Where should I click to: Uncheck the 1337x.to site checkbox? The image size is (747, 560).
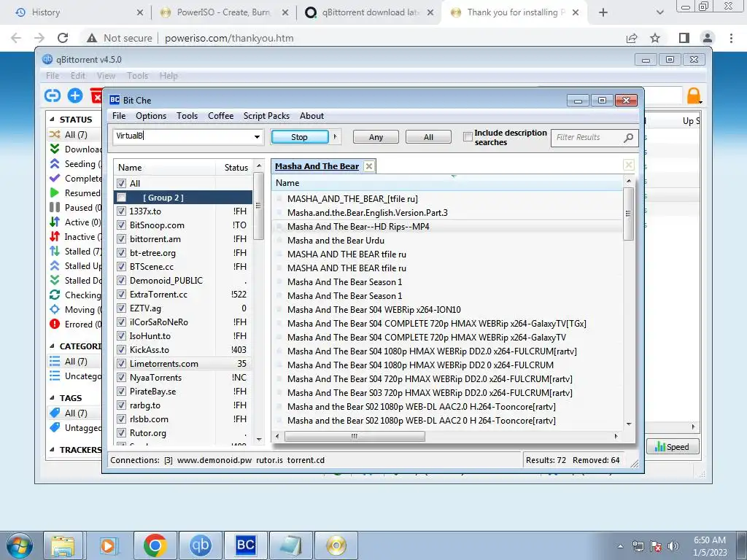coord(122,211)
